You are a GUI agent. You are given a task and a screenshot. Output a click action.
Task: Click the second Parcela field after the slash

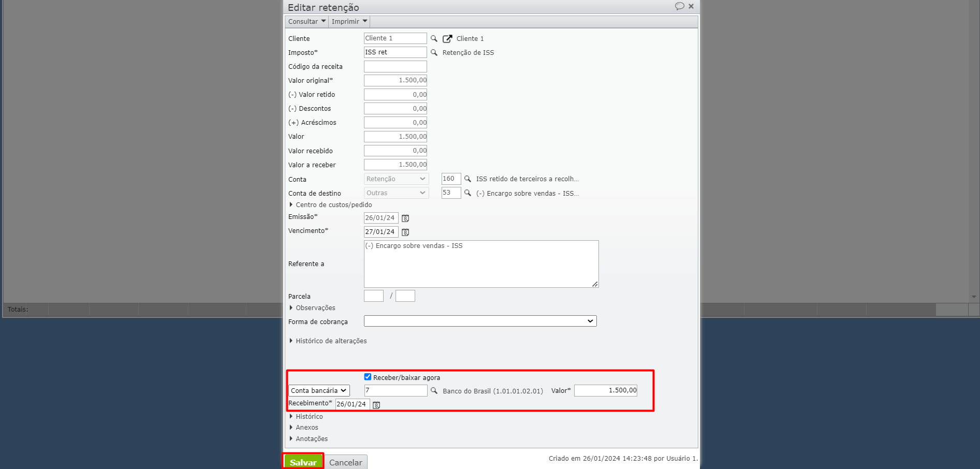tap(405, 296)
